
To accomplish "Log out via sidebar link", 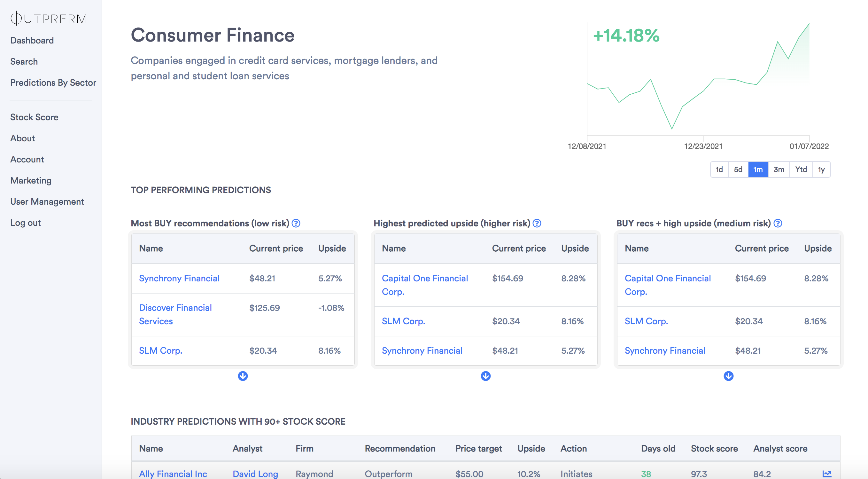I will coord(26,223).
